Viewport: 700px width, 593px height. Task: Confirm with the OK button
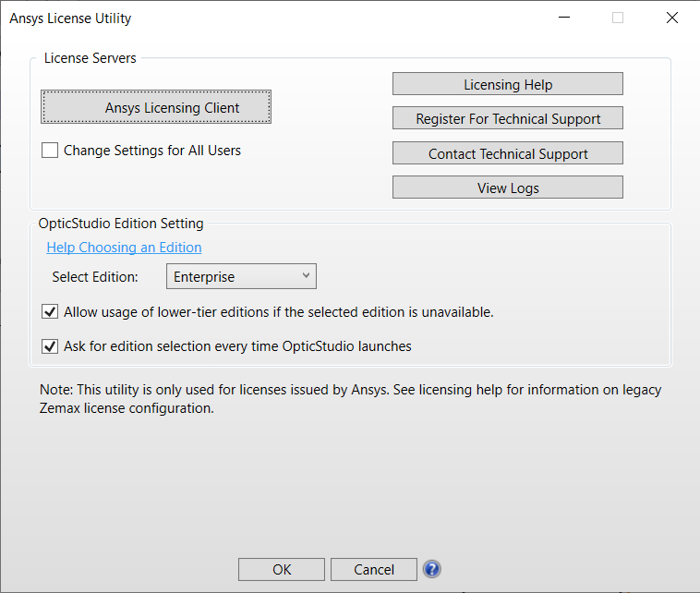pyautogui.click(x=282, y=569)
